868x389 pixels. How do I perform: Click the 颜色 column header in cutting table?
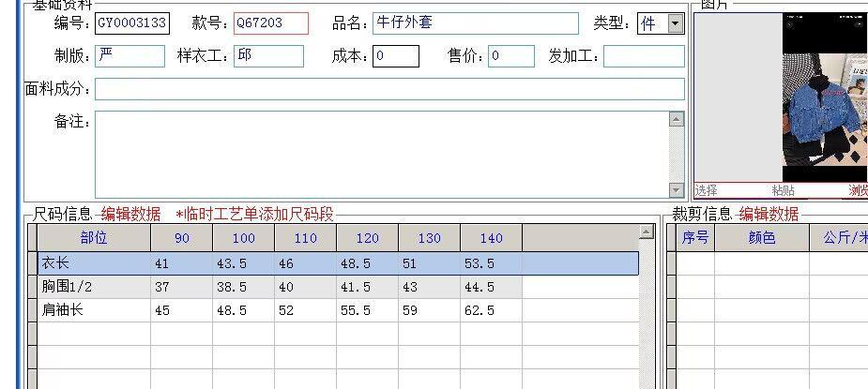[761, 238]
